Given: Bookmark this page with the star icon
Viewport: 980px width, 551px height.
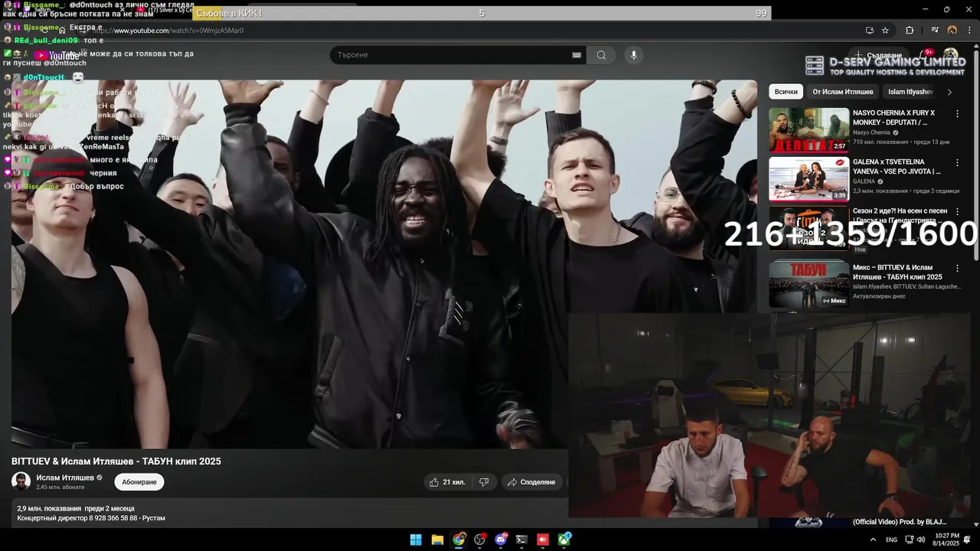Looking at the screenshot, I should coord(885,31).
